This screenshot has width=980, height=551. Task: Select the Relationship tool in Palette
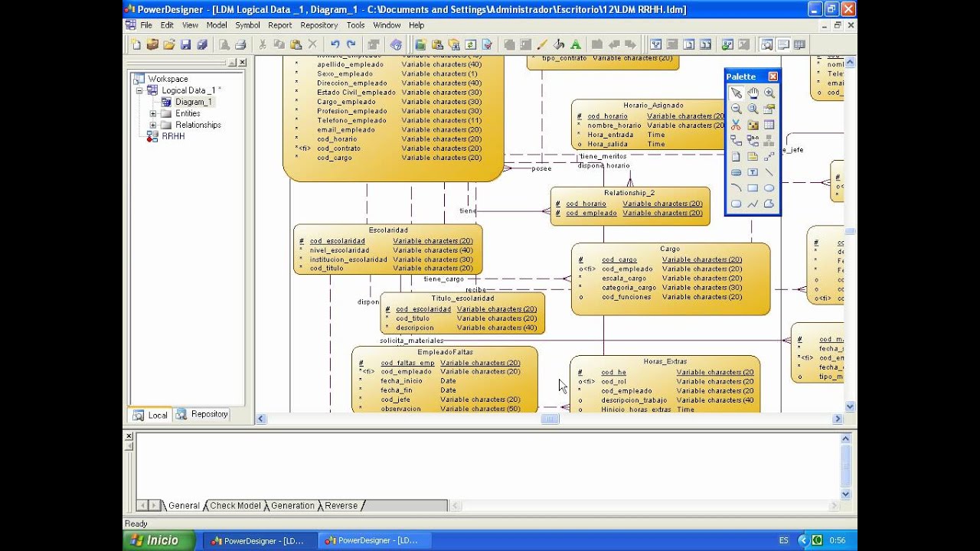click(736, 141)
